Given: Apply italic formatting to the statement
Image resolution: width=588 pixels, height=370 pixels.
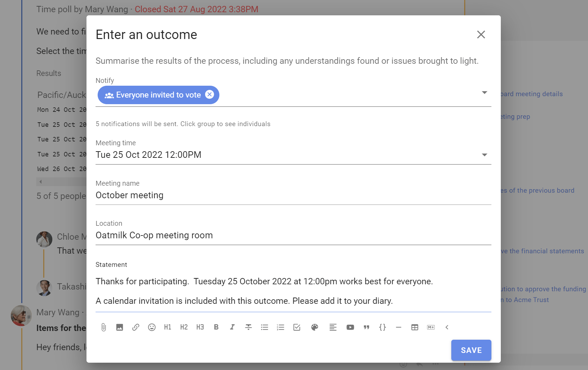Looking at the screenshot, I should coord(232,327).
